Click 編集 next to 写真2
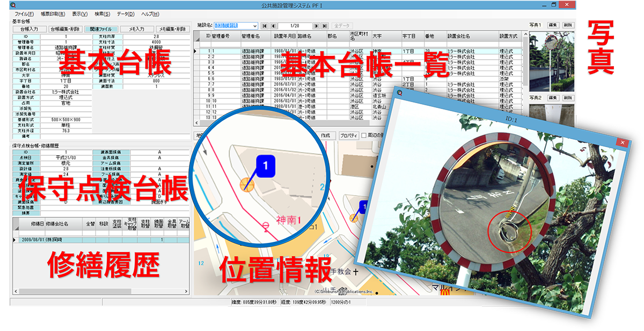Viewport: 644px width, 331px height. click(553, 98)
